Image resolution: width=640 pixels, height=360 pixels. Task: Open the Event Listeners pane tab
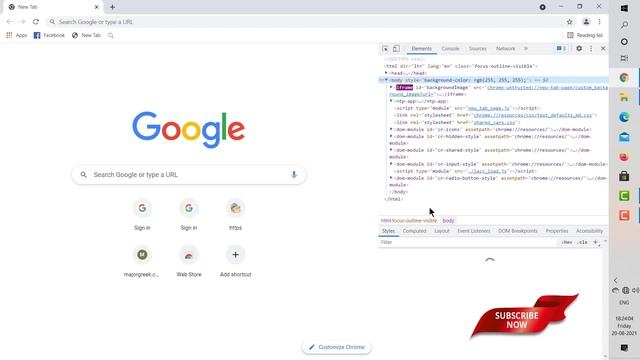click(473, 231)
